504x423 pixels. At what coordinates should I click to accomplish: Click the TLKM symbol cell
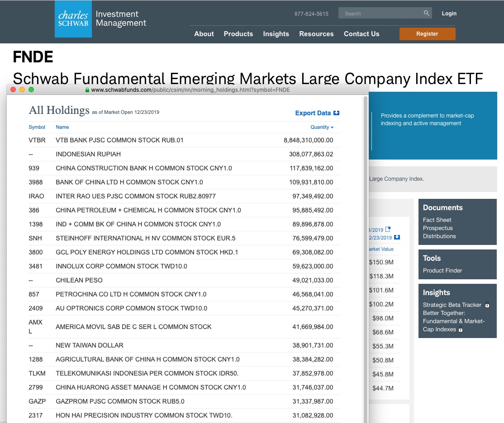37,374
